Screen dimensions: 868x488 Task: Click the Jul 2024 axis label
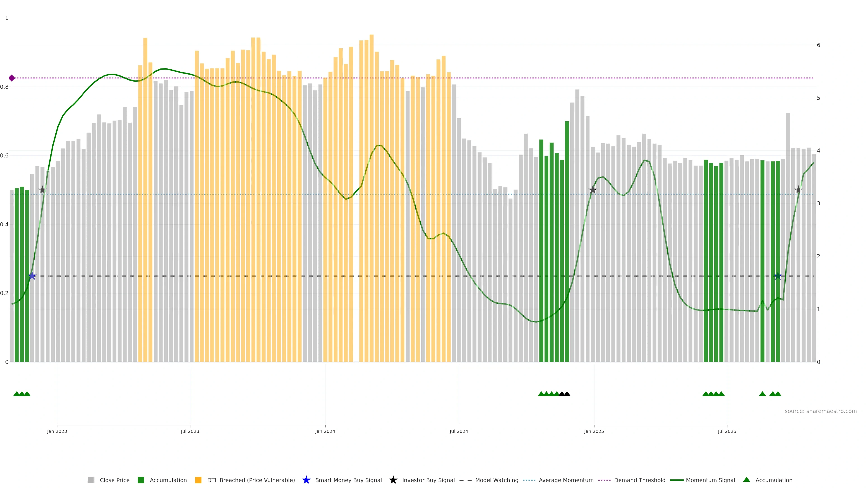tap(459, 431)
